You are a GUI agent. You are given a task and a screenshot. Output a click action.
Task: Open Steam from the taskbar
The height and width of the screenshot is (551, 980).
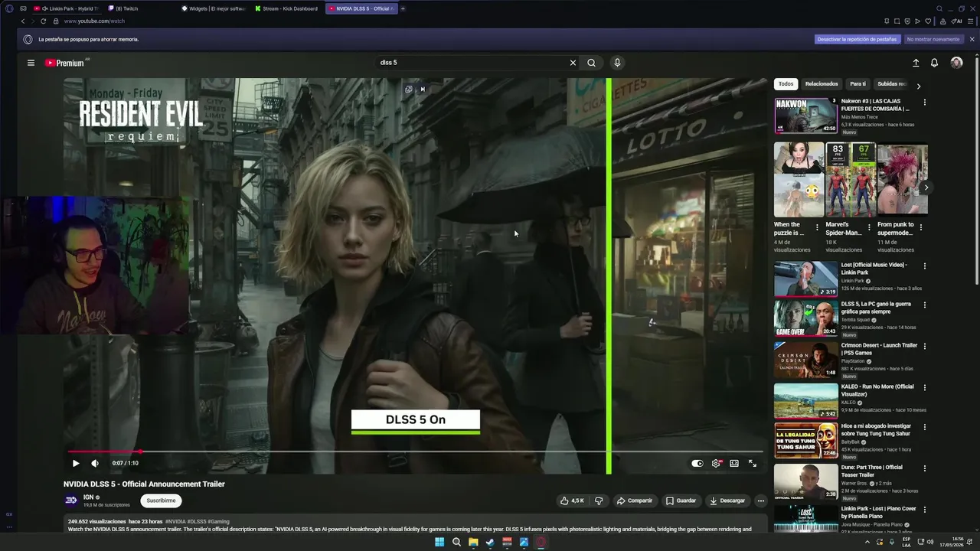pyautogui.click(x=490, y=543)
